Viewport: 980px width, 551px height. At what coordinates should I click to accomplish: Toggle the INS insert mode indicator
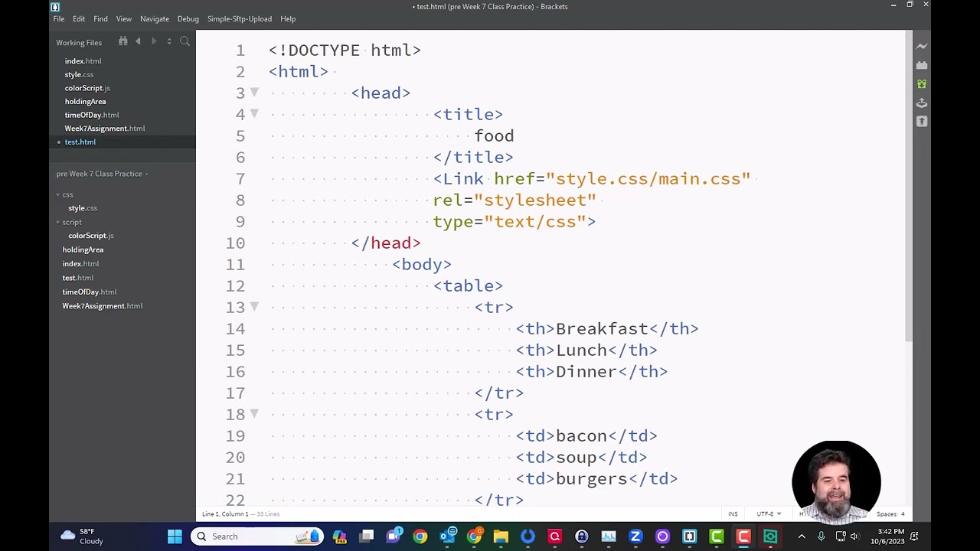[733, 514]
